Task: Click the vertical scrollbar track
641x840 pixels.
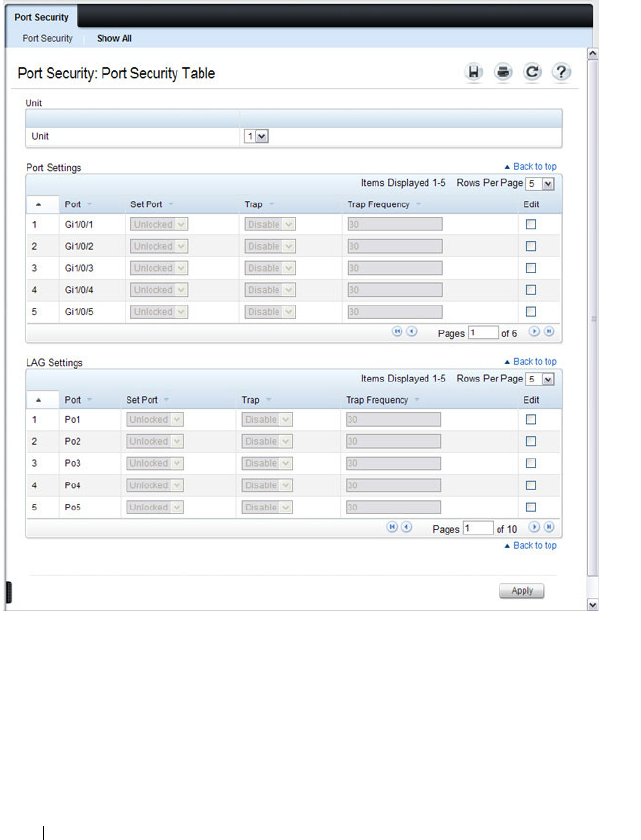Action: click(x=592, y=318)
